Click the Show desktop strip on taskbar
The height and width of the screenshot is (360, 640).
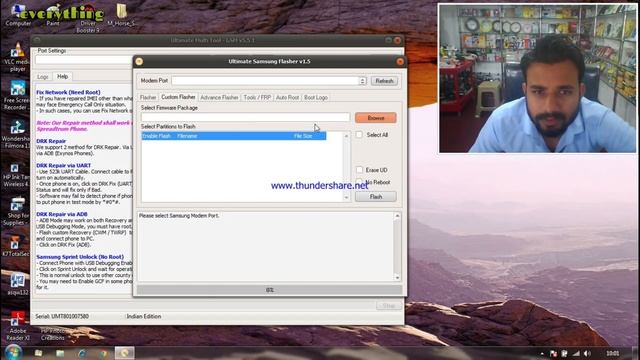pos(637,353)
